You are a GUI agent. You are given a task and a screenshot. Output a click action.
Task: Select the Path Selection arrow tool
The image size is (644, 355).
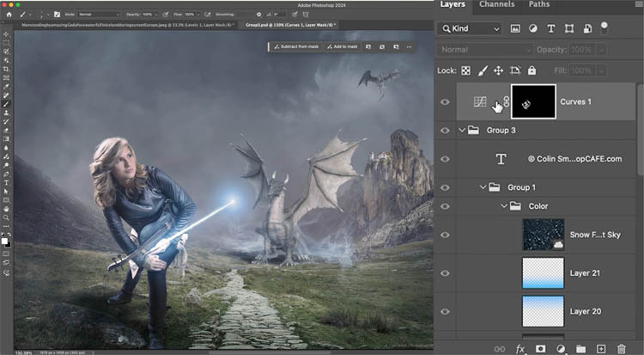(x=6, y=192)
